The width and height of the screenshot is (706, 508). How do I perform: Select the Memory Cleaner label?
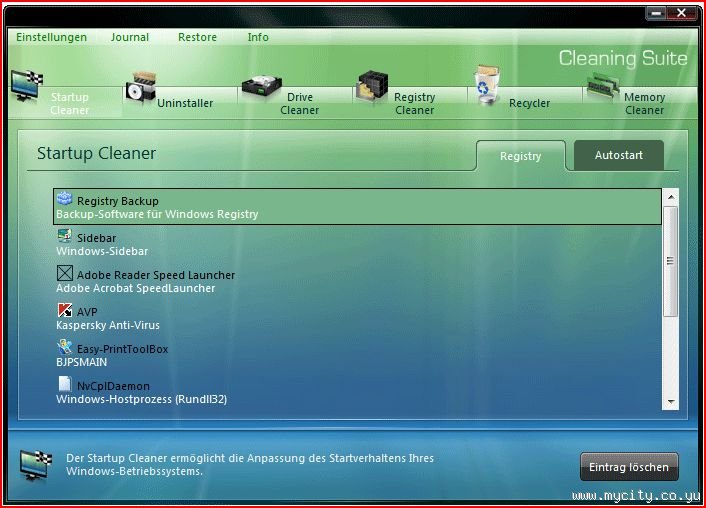644,104
